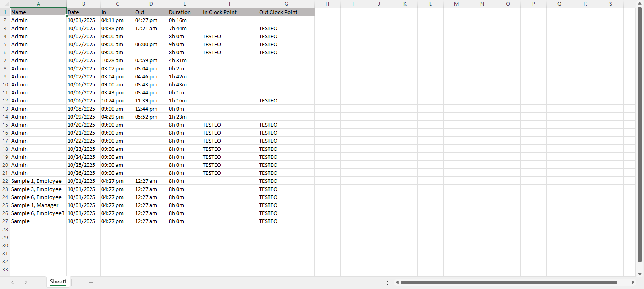Switch to the Sheet1 tab
The height and width of the screenshot is (289, 644).
click(x=58, y=282)
